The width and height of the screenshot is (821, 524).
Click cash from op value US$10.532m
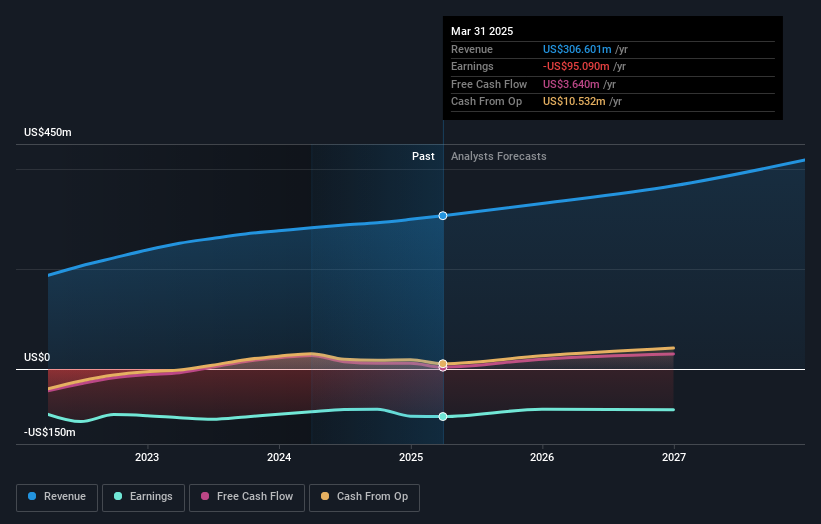(574, 102)
